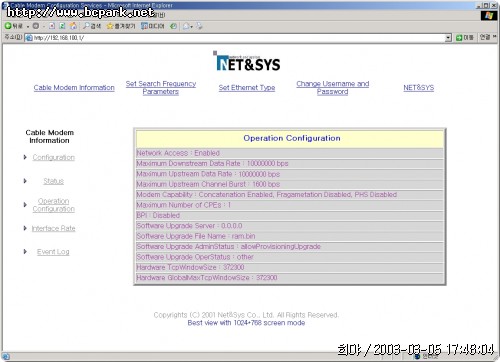Select the Modem Capability row

pos(290,194)
